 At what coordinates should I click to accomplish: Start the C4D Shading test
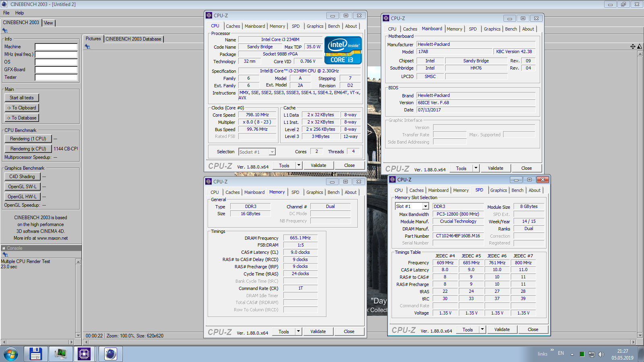click(22, 177)
